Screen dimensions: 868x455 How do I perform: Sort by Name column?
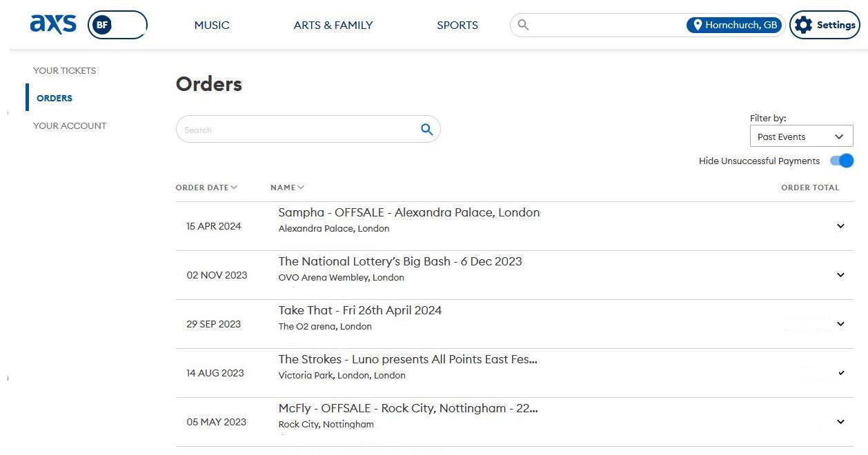click(287, 188)
